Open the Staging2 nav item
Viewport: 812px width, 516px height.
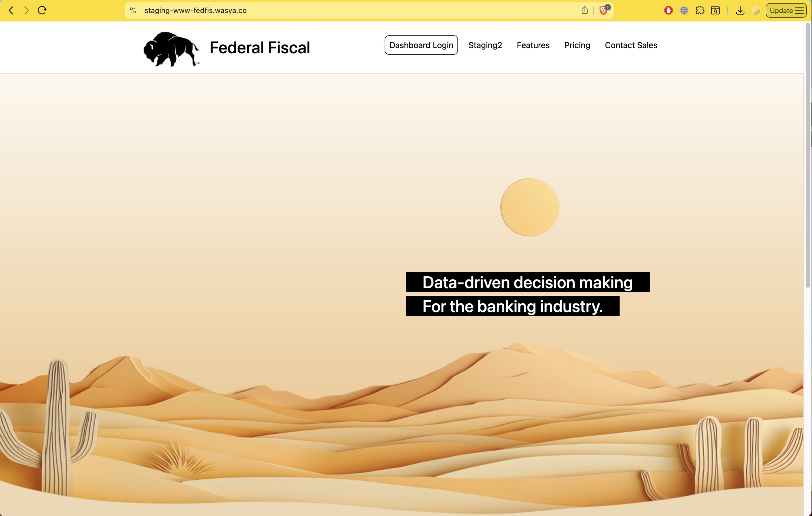click(485, 45)
